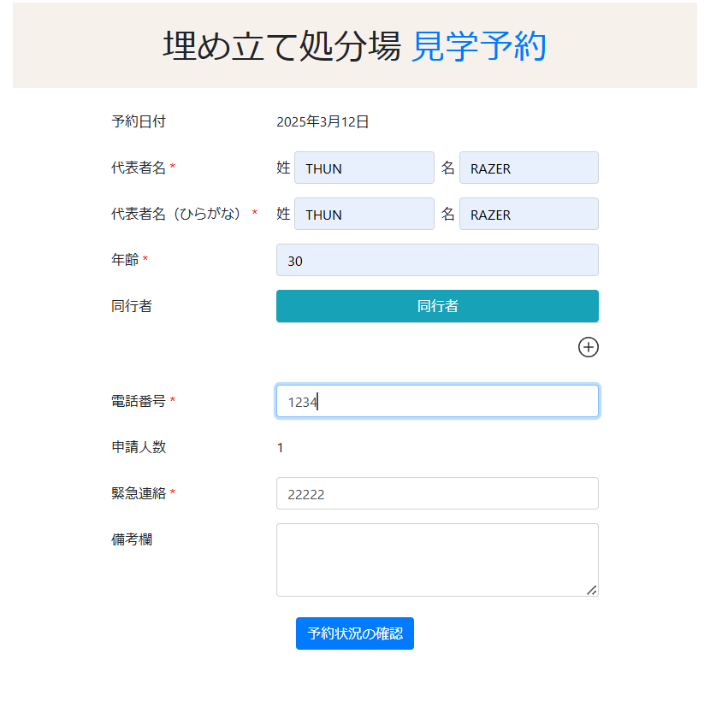Image resolution: width=728 pixels, height=701 pixels.
Task: Click the date text 2025年3月12日
Action: 323,122
